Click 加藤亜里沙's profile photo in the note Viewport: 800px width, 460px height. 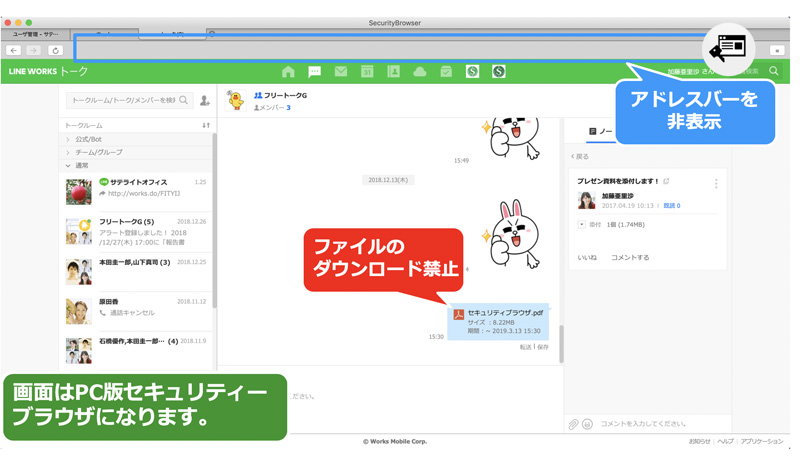pyautogui.click(x=587, y=200)
